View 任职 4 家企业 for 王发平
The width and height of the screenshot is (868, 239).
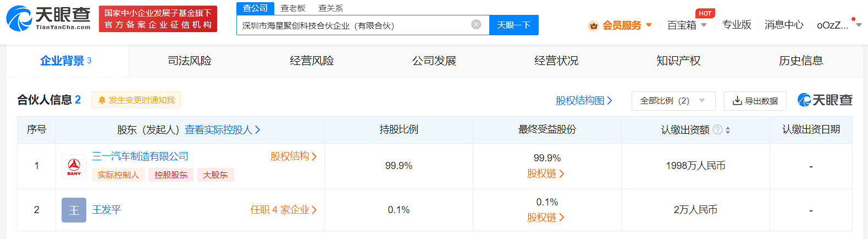tap(283, 210)
